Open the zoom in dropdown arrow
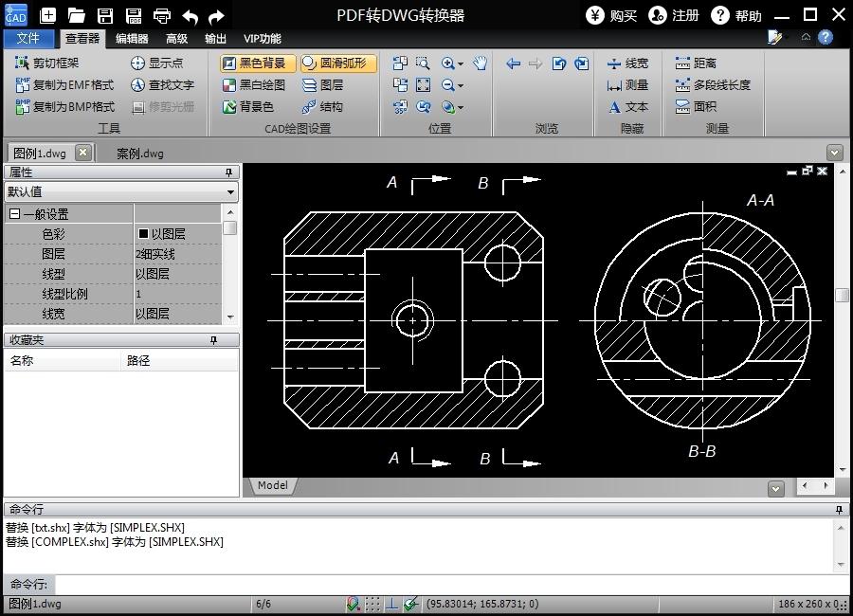Screen dimensions: 853x616 [461, 63]
